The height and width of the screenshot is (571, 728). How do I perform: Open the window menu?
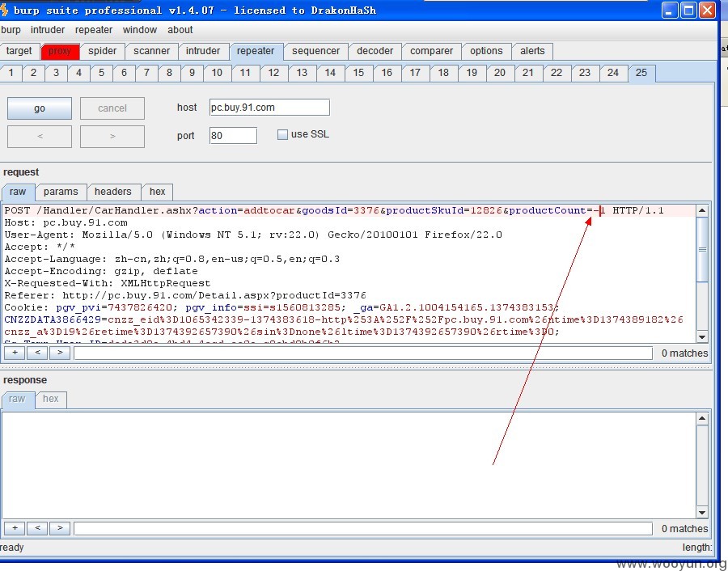pos(140,30)
